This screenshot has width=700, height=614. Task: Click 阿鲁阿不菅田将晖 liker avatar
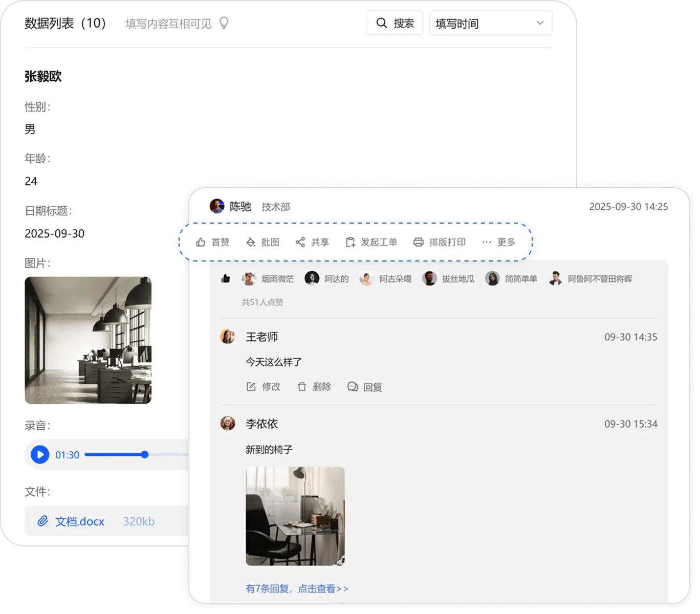(x=555, y=278)
